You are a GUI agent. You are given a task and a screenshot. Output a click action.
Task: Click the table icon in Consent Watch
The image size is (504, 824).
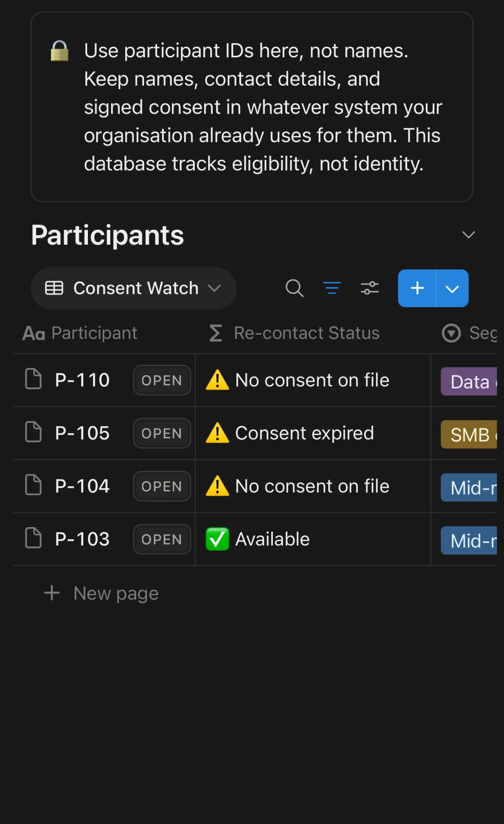coord(54,288)
